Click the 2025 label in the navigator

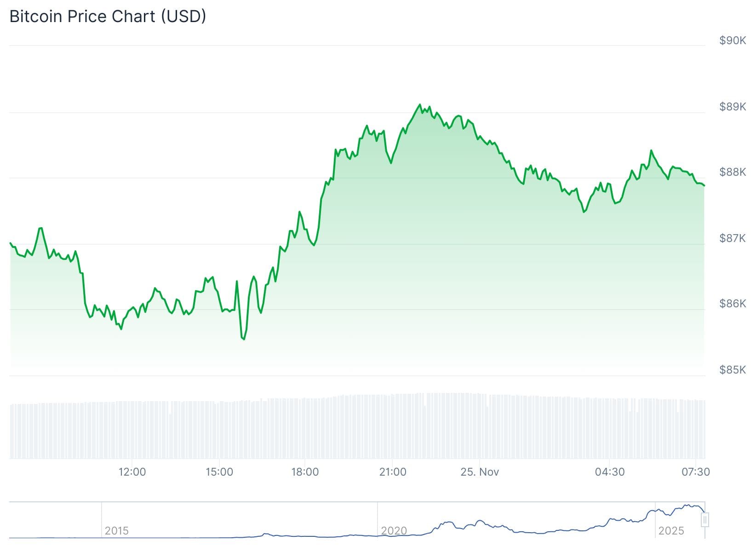[x=671, y=531]
